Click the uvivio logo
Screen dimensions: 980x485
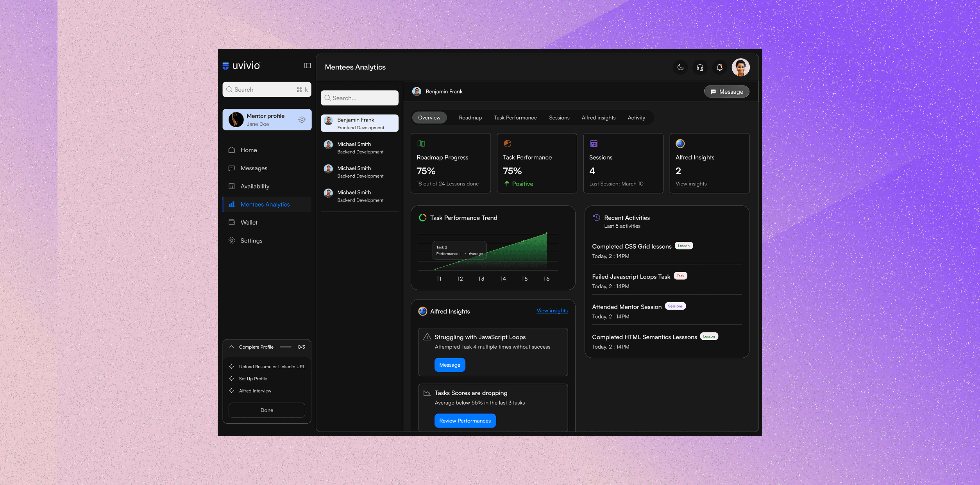pos(241,66)
